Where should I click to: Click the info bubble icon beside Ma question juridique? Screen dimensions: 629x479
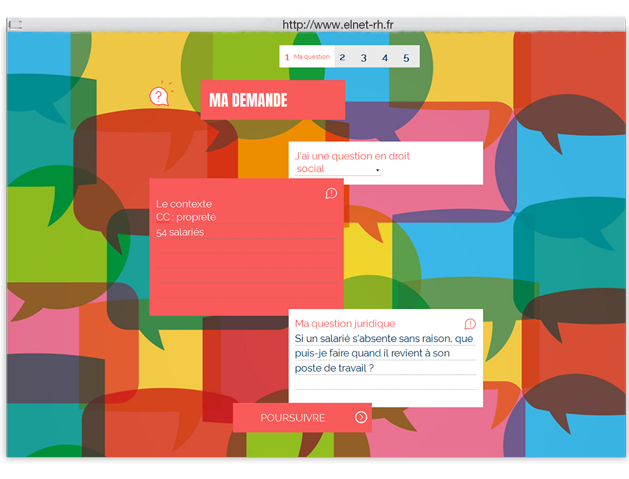[470, 323]
